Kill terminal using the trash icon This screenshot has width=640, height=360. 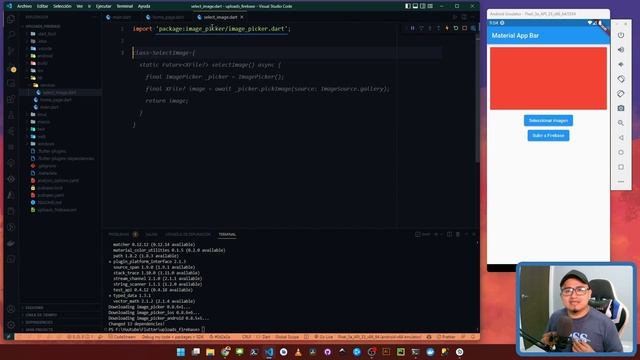coord(458,234)
